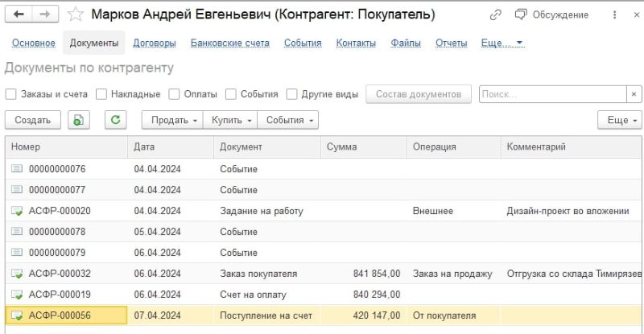Click the date 07.04.2024
644x334 pixels.
point(157,315)
